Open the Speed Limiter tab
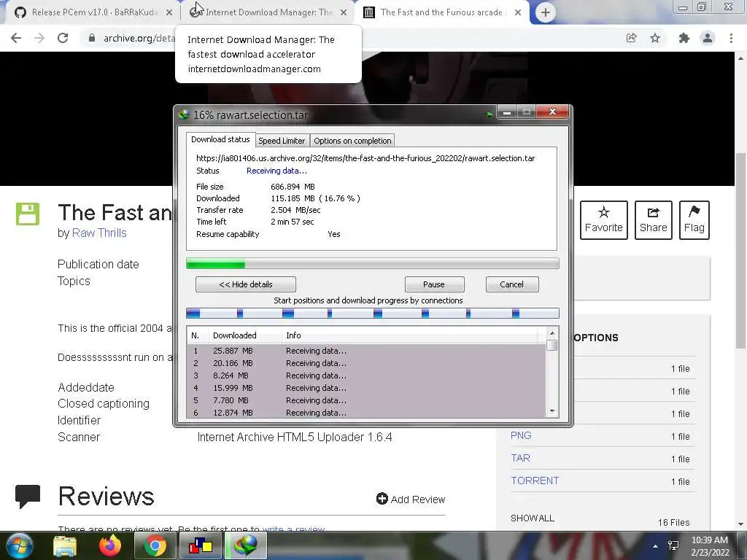This screenshot has height=560, width=747. pos(282,141)
